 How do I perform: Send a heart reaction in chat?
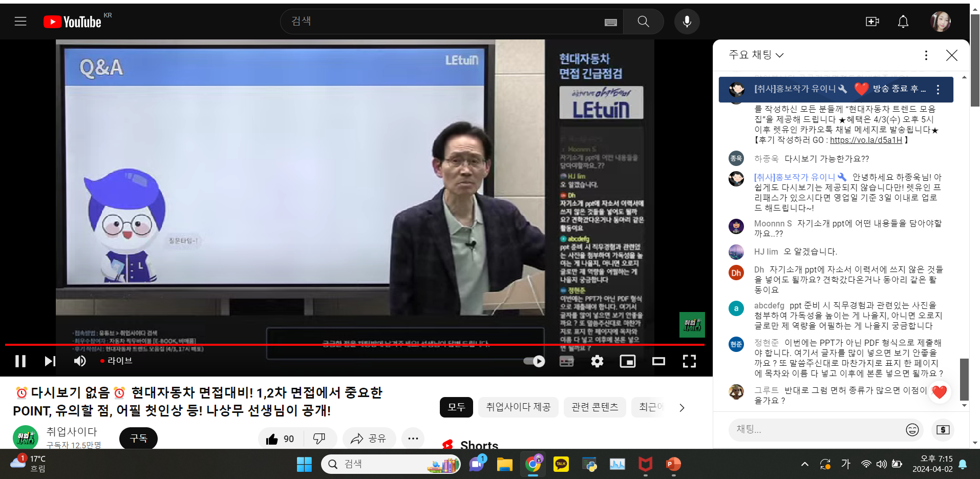940,392
